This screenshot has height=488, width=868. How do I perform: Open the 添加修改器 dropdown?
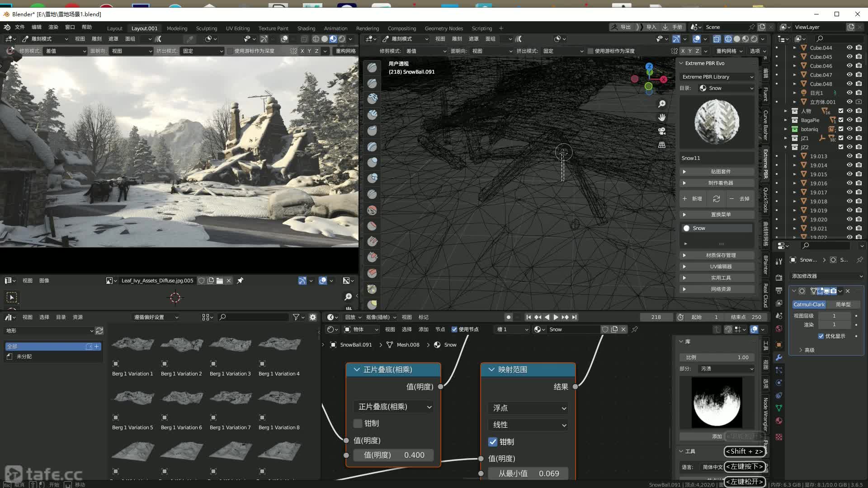point(827,276)
